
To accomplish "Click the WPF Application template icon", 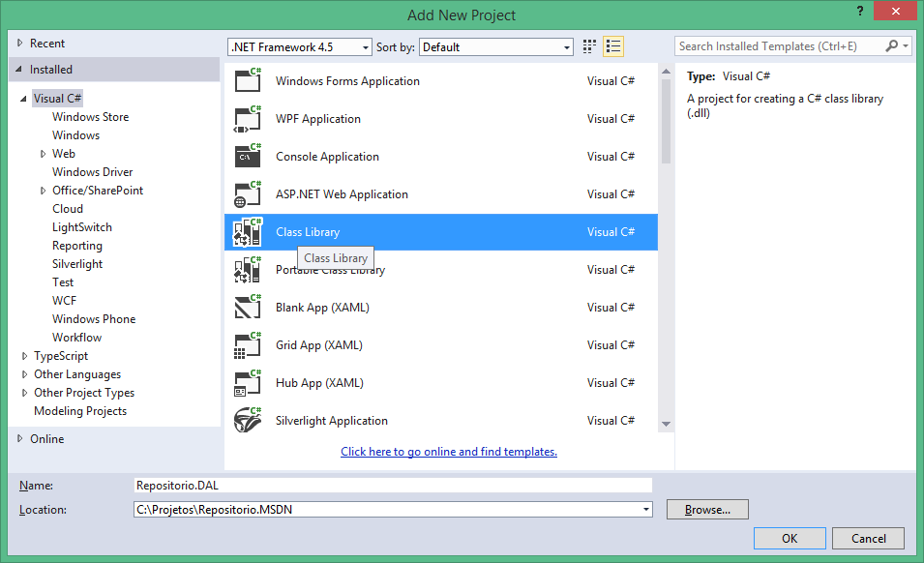I will click(x=248, y=118).
